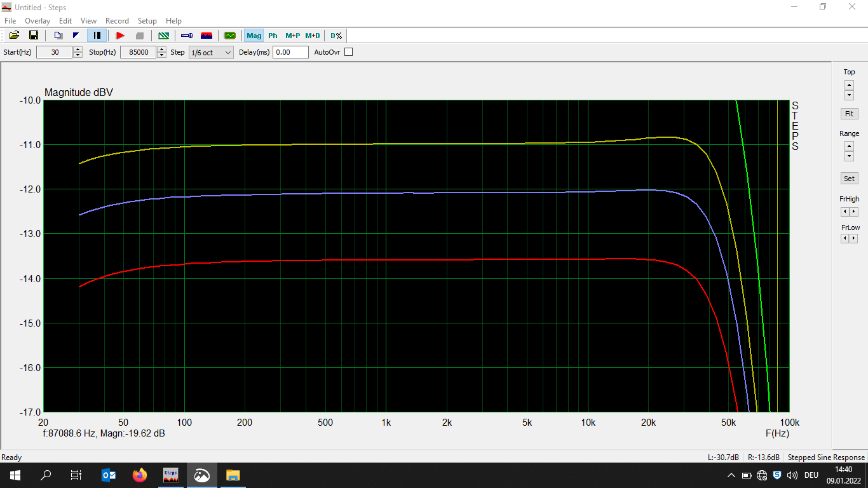
Task: Increase Stop(Hz) with up spinner arrow
Action: pos(161,50)
